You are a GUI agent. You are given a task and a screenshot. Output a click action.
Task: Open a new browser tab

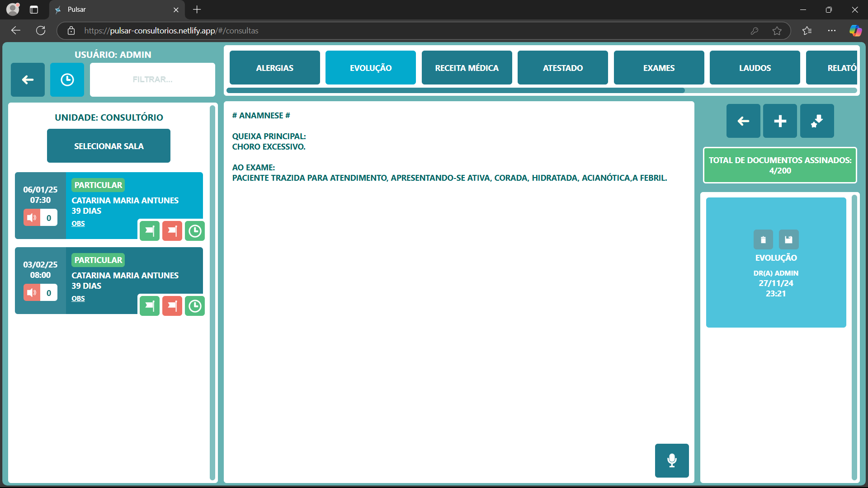[197, 9]
